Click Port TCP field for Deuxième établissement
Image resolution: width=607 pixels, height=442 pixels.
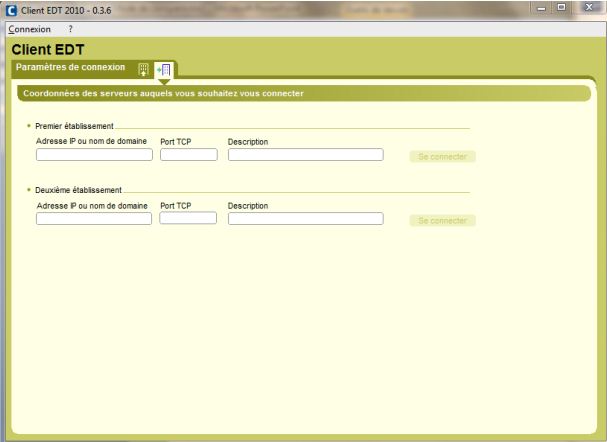[x=188, y=218]
